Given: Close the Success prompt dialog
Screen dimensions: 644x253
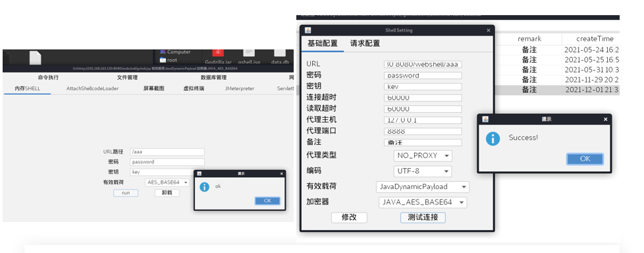Looking at the screenshot, I should [605, 119].
